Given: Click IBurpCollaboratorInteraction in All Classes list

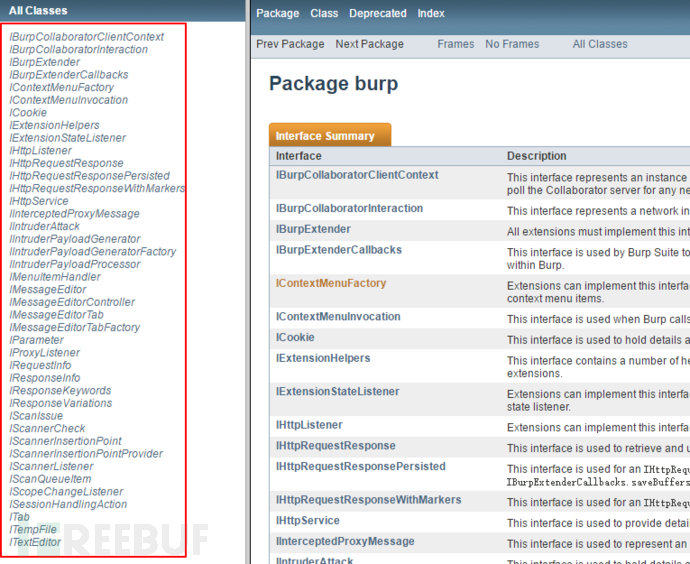Looking at the screenshot, I should pyautogui.click(x=78, y=49).
